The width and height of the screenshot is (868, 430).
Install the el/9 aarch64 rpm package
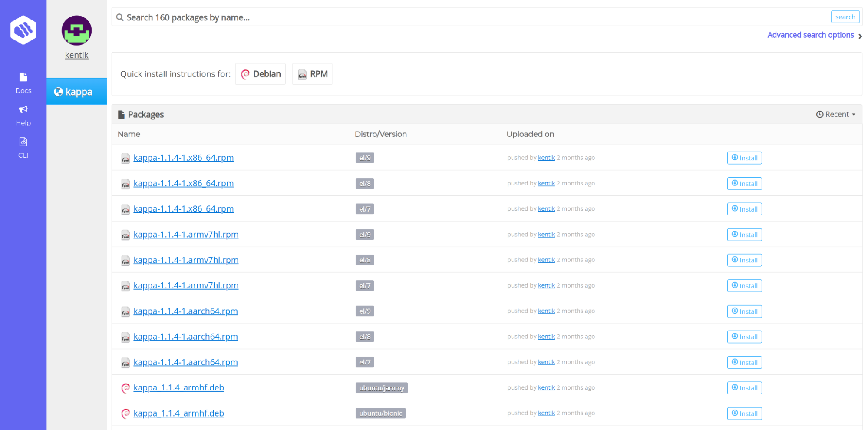[744, 311]
